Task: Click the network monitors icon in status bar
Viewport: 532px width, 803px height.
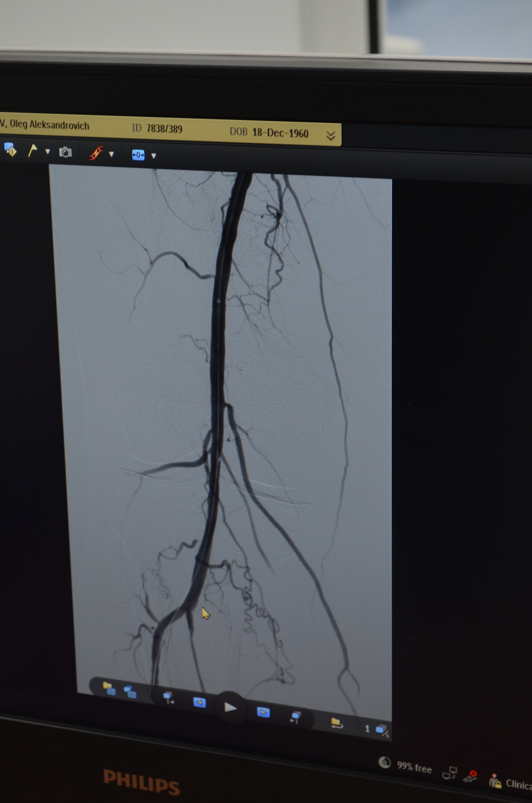Action: tap(449, 773)
